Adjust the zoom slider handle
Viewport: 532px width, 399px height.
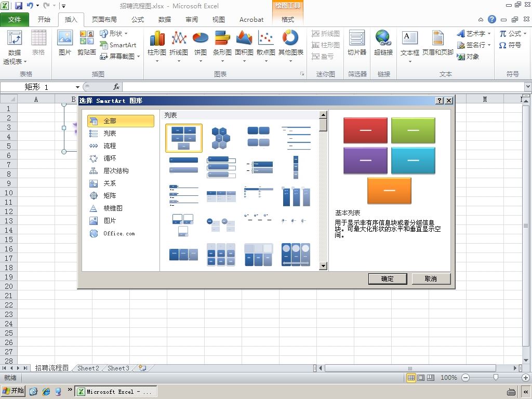point(496,377)
